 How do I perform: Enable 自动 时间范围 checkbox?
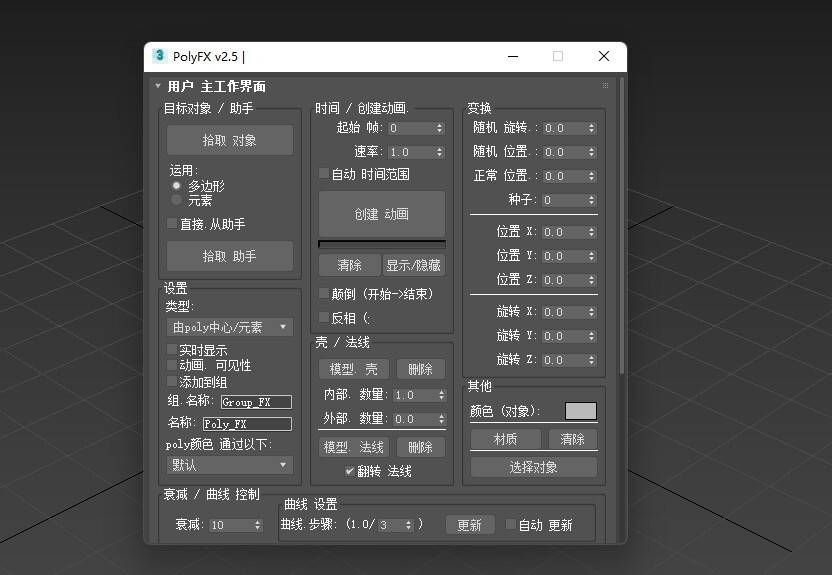323,173
